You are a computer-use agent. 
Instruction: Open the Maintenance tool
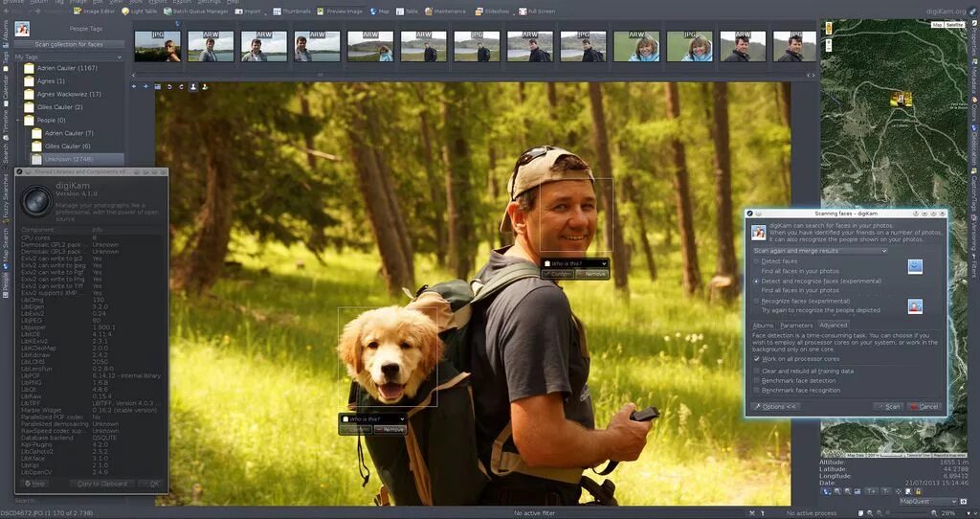tap(446, 11)
